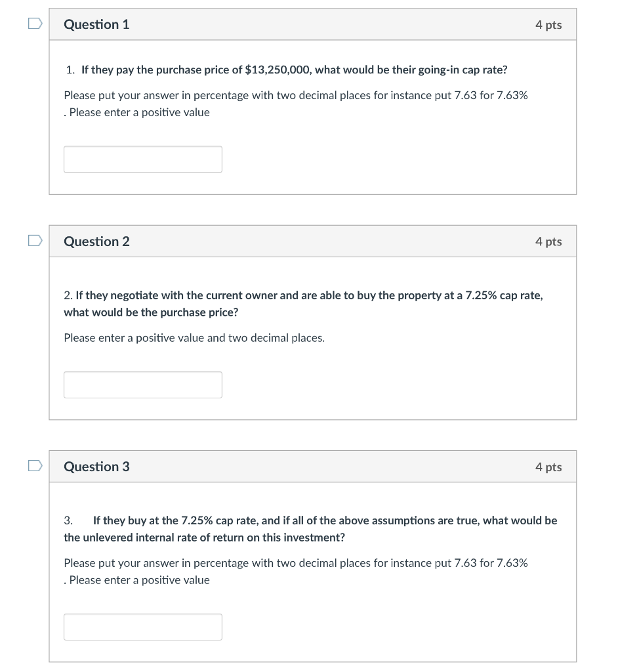Click inside the Question 1 answer box
Screen dimensions: 618x672
coord(142,159)
